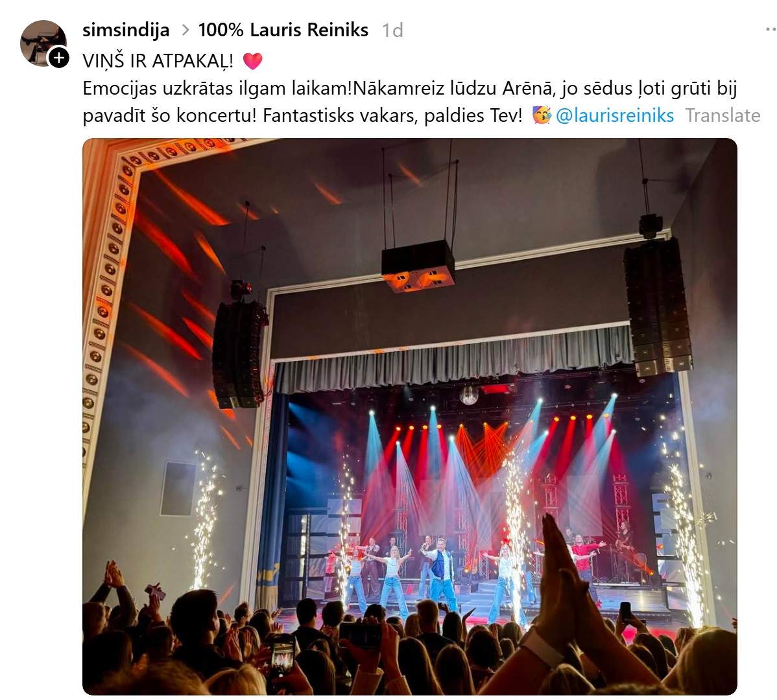Click the disco ball in the photo

[468, 395]
